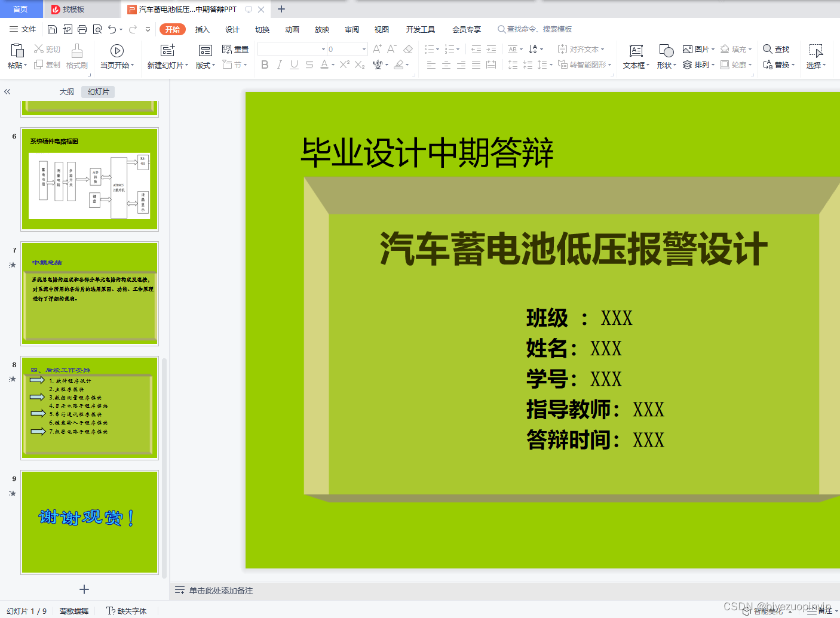Click the New Slide (新建幻灯片) icon

pos(168,51)
